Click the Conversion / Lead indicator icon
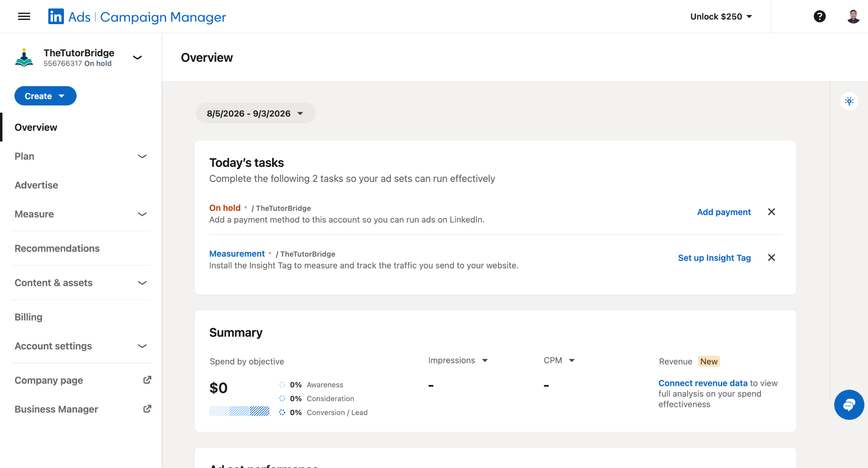Image resolution: width=868 pixels, height=468 pixels. pyautogui.click(x=282, y=413)
